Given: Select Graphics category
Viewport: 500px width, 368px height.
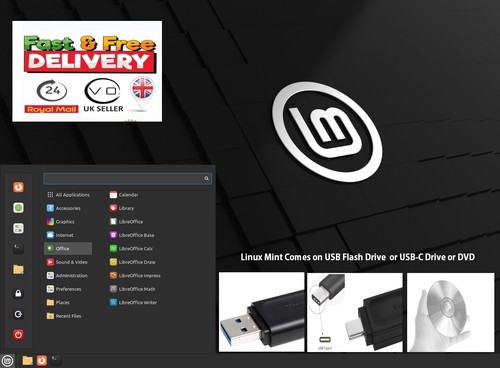Looking at the screenshot, I should [61, 222].
